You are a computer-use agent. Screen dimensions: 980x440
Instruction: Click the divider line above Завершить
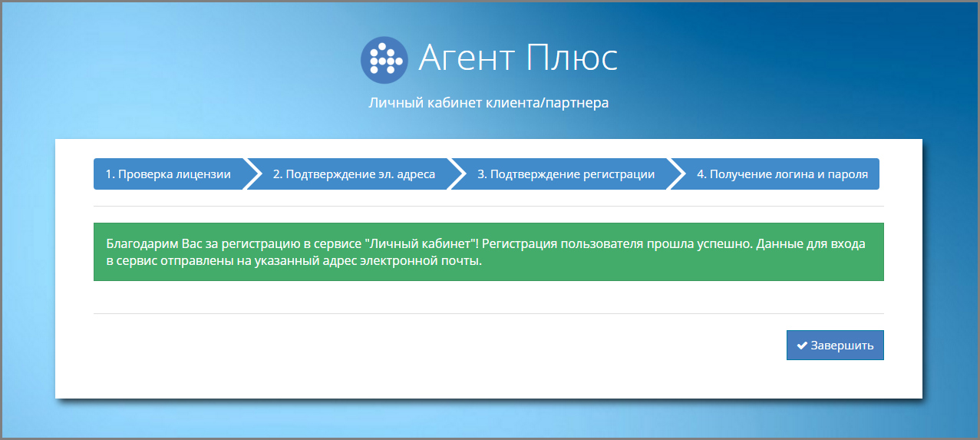488,313
